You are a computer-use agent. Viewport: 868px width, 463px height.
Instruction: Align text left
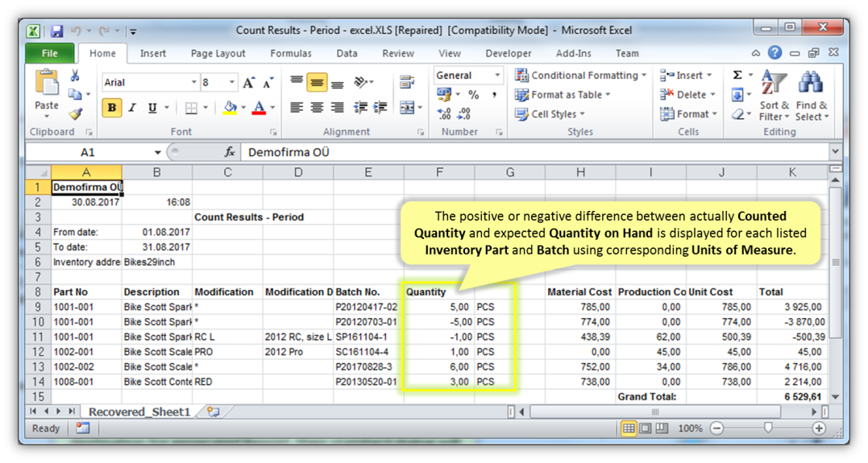(x=297, y=107)
